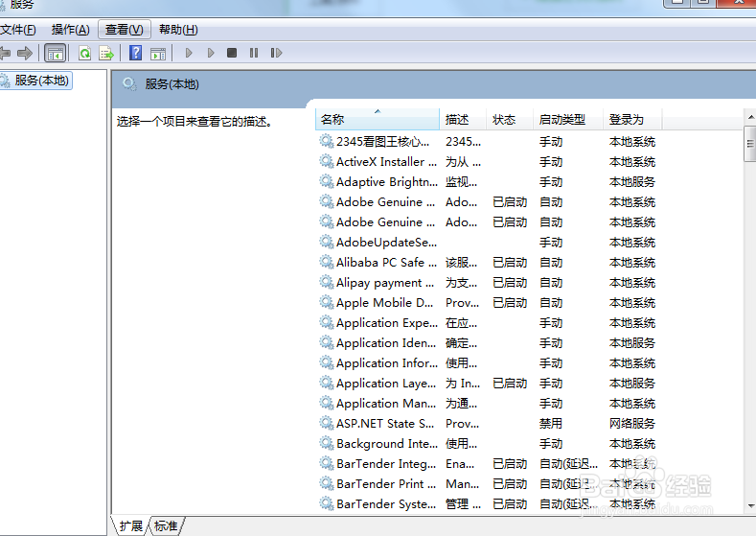This screenshot has height=536, width=756.
Task: Click 已启动 status in Alipay payment row
Action: coord(510,282)
